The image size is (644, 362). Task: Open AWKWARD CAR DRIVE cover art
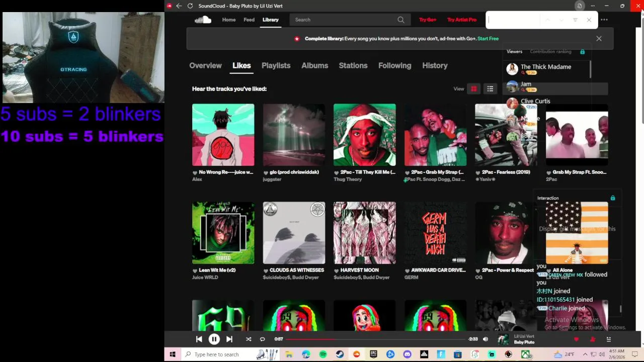tap(435, 233)
